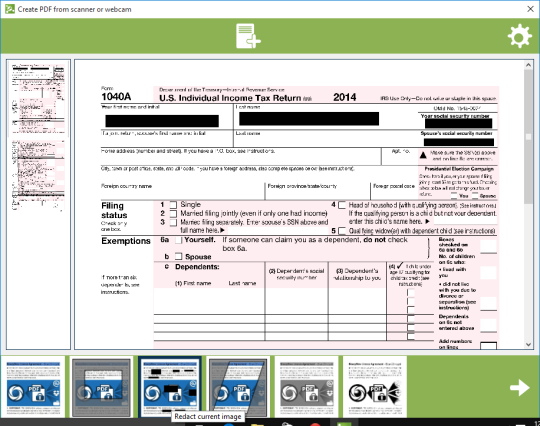Image resolution: width=540 pixels, height=426 pixels.
Task: Click the green app icon in taskbar
Action: [344, 424]
